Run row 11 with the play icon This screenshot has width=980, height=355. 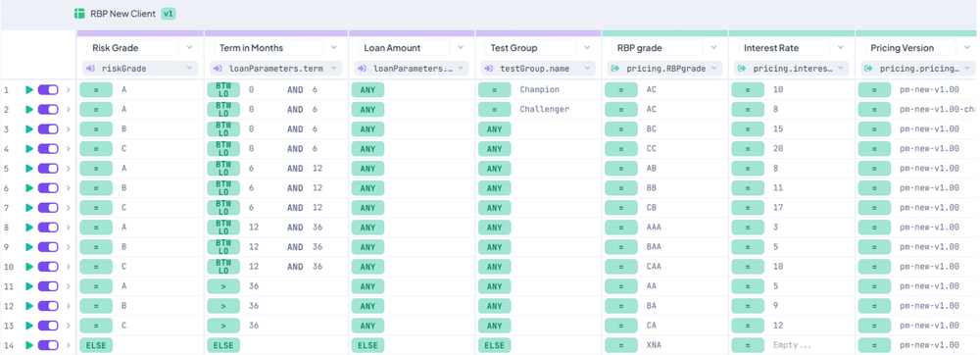pos(29,286)
